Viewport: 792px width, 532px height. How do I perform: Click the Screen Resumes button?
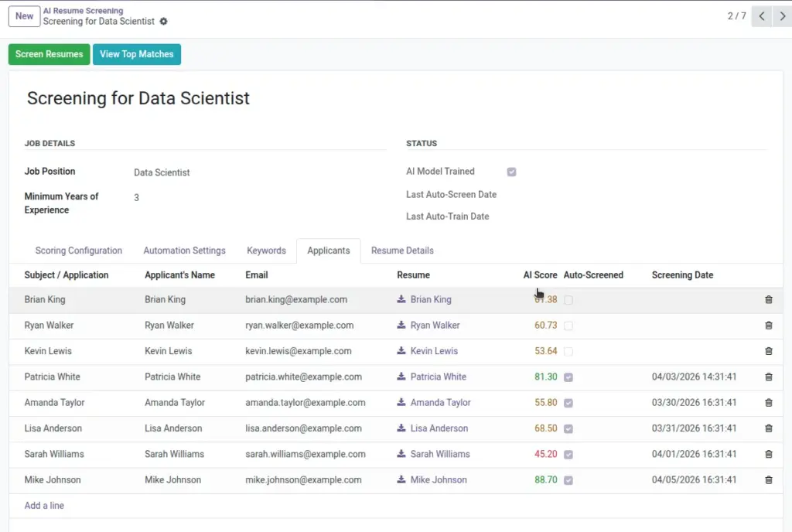(x=49, y=54)
